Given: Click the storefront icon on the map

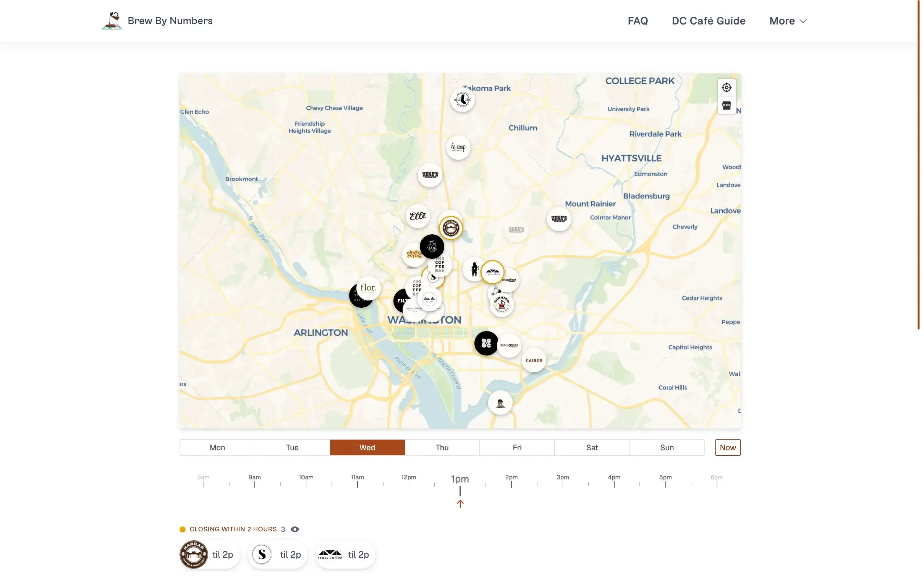Looking at the screenshot, I should coord(726,106).
